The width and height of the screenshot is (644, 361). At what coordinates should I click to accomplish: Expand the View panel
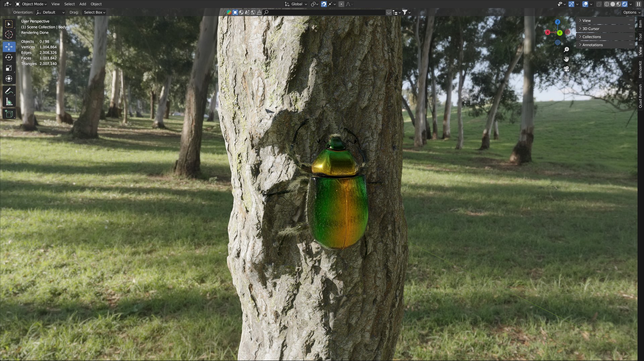pos(605,20)
